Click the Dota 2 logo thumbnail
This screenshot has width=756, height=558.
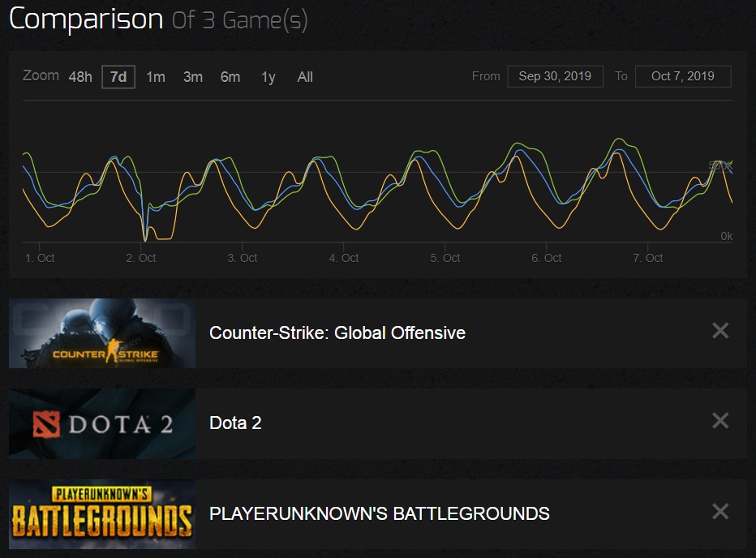tap(101, 423)
